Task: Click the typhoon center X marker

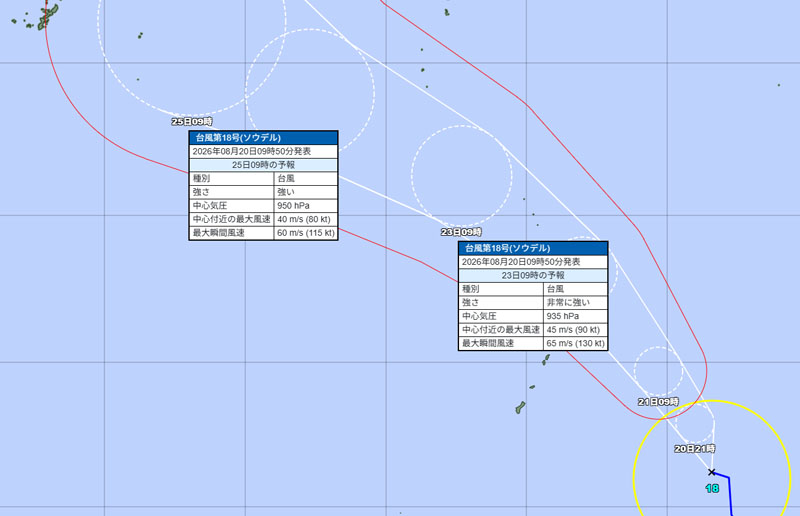Action: pyautogui.click(x=712, y=472)
